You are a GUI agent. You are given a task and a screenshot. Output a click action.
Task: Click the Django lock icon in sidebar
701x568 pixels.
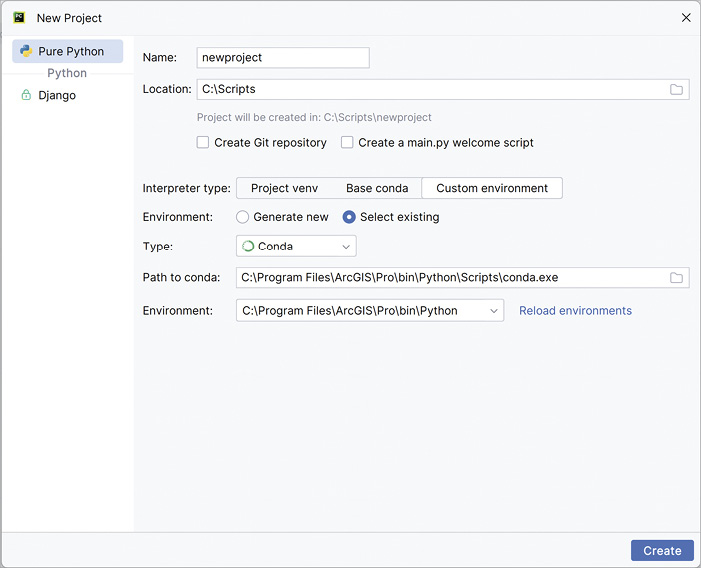(x=26, y=95)
